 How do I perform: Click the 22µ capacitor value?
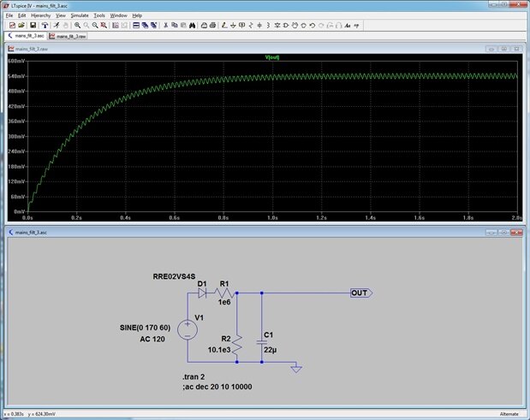(x=270, y=350)
